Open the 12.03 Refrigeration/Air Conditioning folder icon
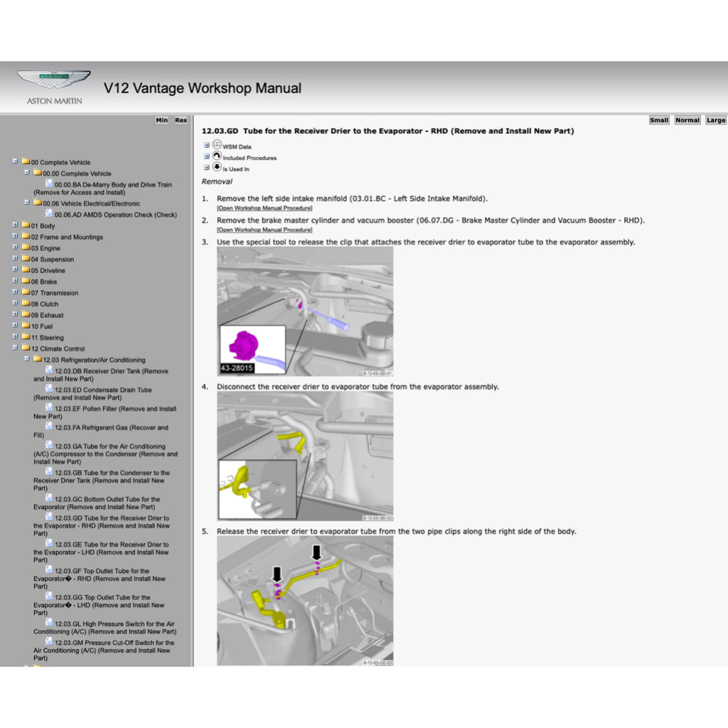The height and width of the screenshot is (728, 728). [x=38, y=360]
